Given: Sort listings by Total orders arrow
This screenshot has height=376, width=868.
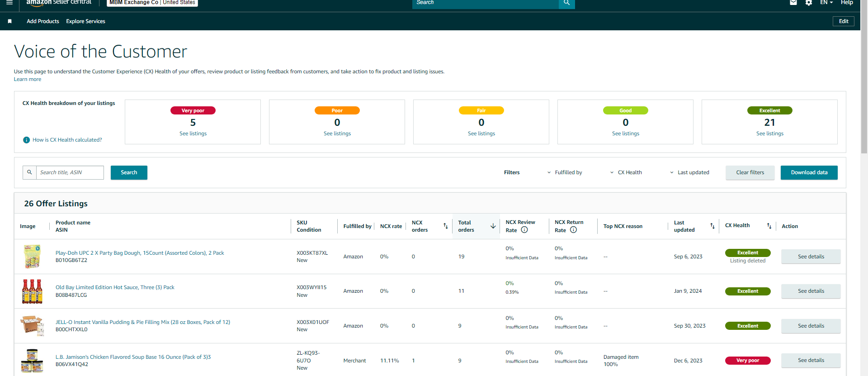Looking at the screenshot, I should [x=493, y=226].
